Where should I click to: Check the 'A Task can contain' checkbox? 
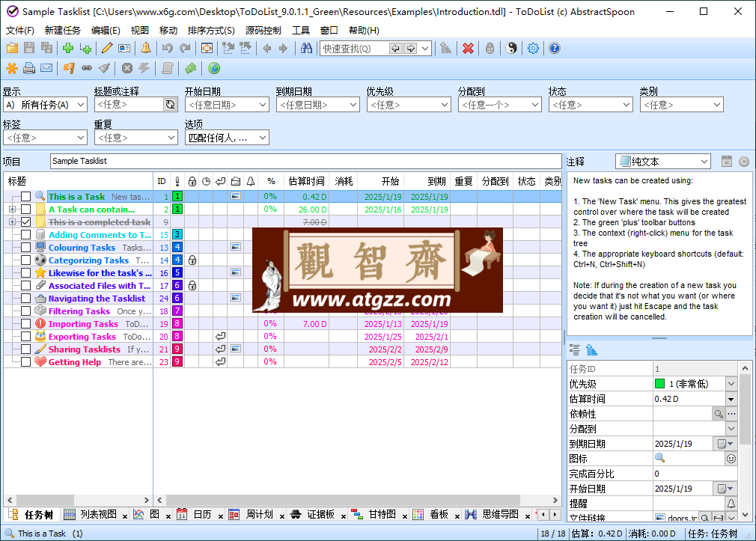point(26,210)
